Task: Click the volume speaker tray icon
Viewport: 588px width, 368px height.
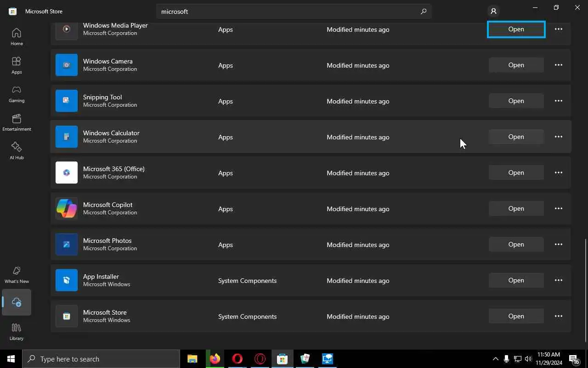Action: 528,359
